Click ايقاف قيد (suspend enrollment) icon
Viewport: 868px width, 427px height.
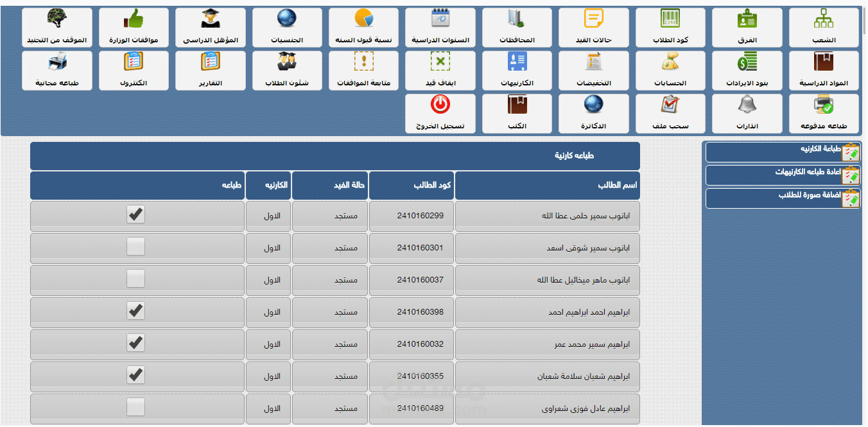click(x=440, y=70)
